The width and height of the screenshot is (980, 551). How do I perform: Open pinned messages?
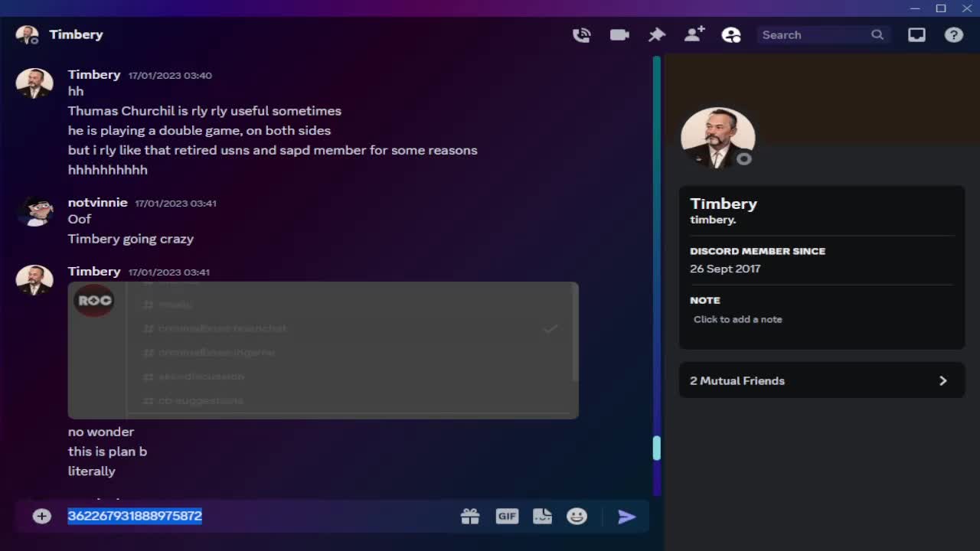coord(657,34)
